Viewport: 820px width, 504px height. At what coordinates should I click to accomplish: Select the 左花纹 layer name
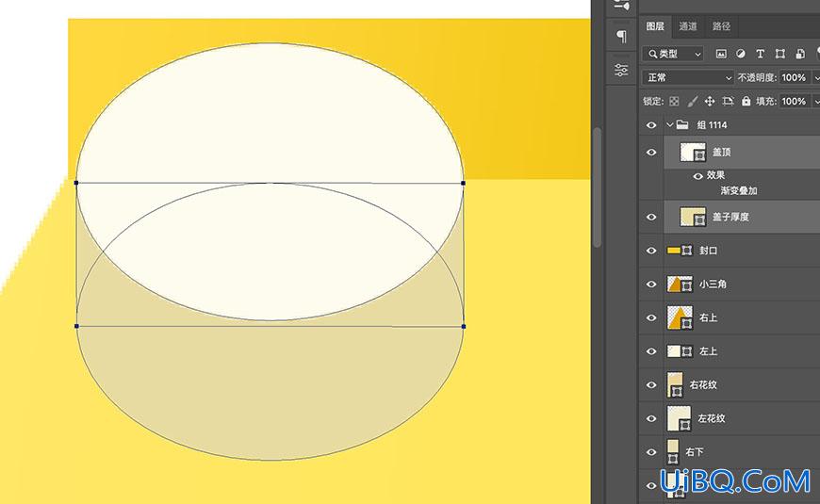712,418
